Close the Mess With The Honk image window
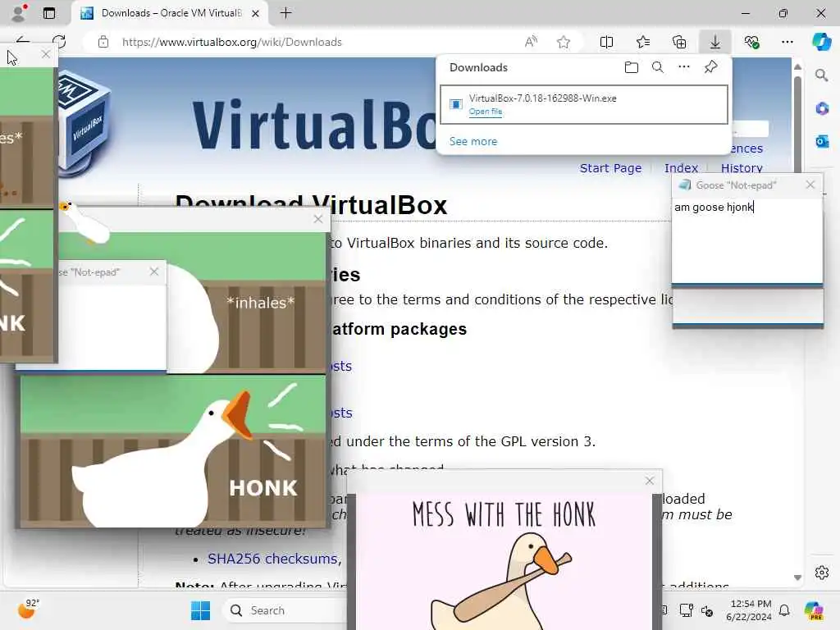 click(650, 481)
